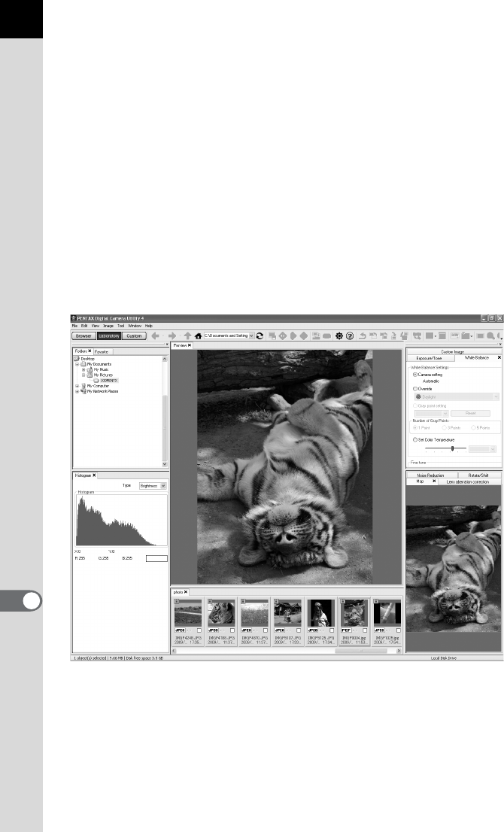Click the Forward arrow in toolbar

172,336
